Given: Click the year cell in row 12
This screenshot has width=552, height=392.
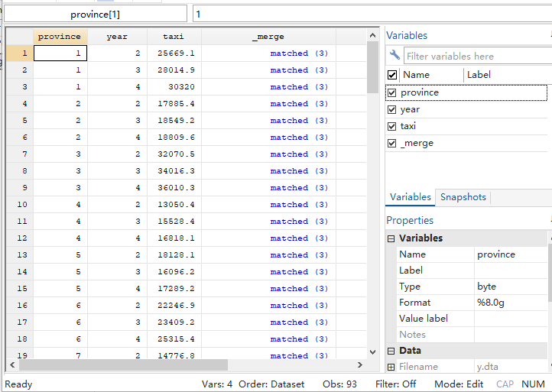Looking at the screenshot, I should (x=117, y=238).
